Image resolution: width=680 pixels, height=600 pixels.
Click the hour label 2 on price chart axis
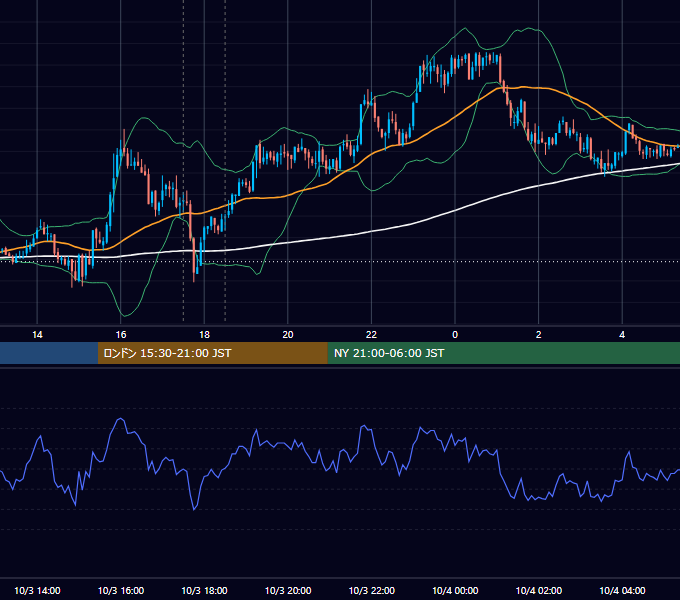click(x=538, y=335)
